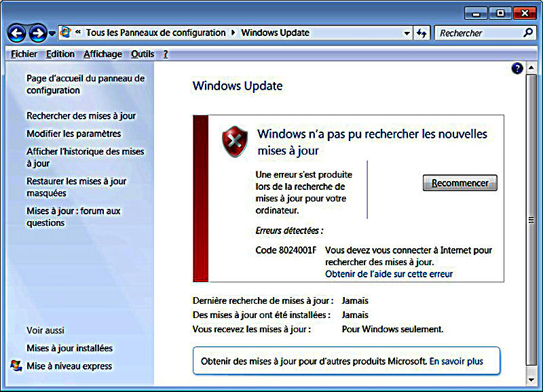Image resolution: width=543 pixels, height=392 pixels.
Task: Minimize the Windows Update window
Action: pos(476,13)
